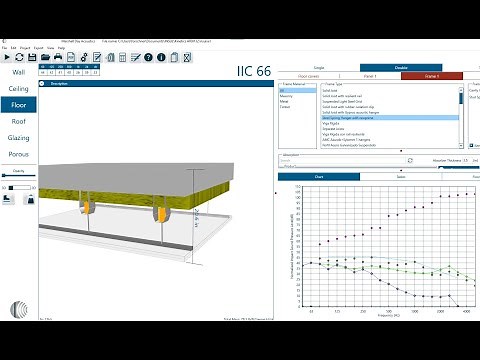This screenshot has height=360, width=480.
Task: Click the clipboard toolbar icon
Action: pyautogui.click(x=174, y=57)
